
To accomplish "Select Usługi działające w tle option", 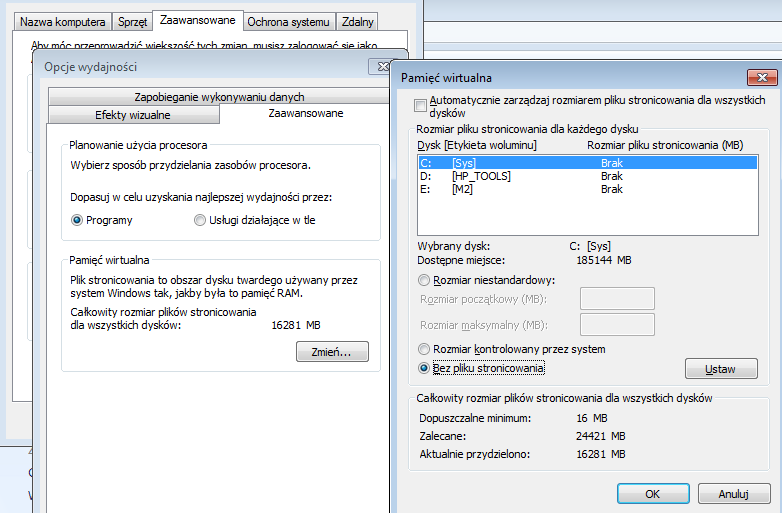I will [x=199, y=220].
